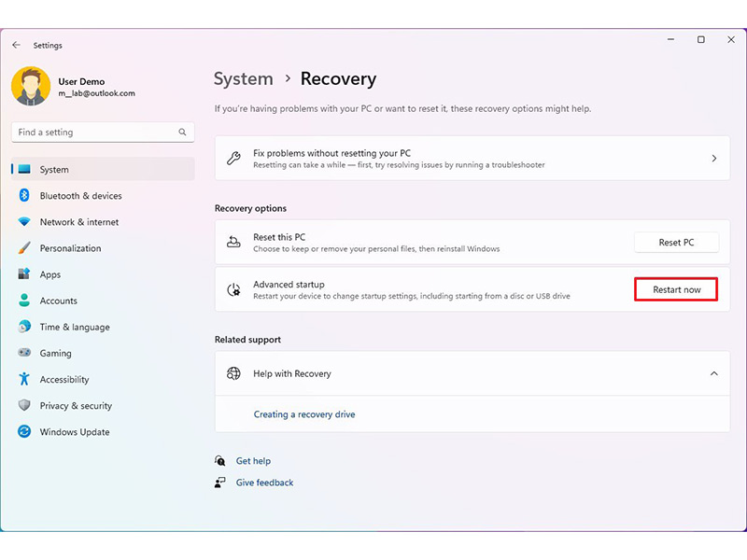Click the wrench troubleshoot icon
747x560 pixels.
click(x=233, y=158)
